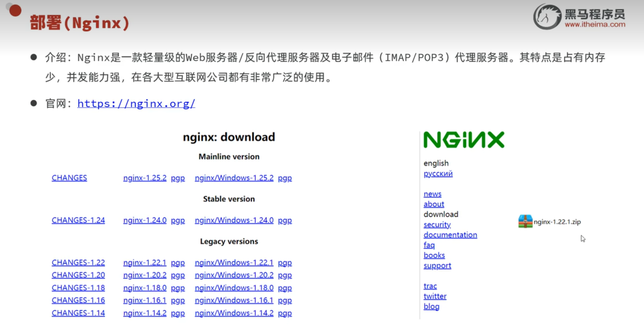Open the twitter link

(435, 296)
